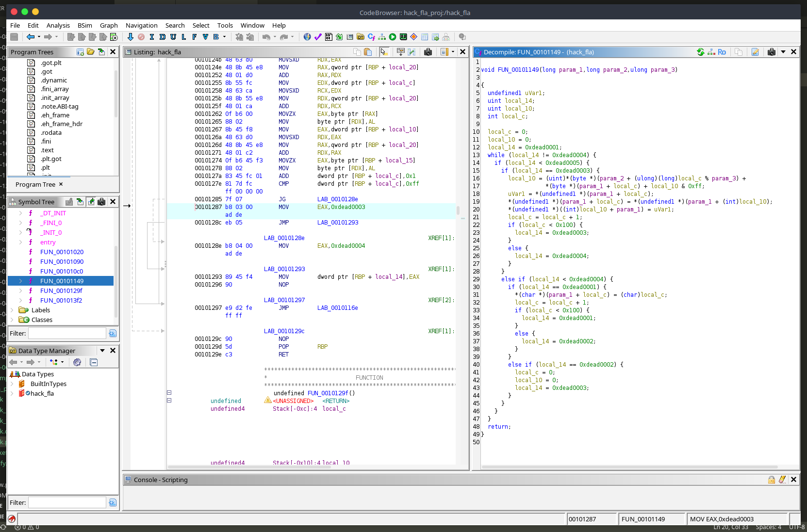Open the green Run script manager icon
Screen dimensions: 807x532
pos(393,37)
